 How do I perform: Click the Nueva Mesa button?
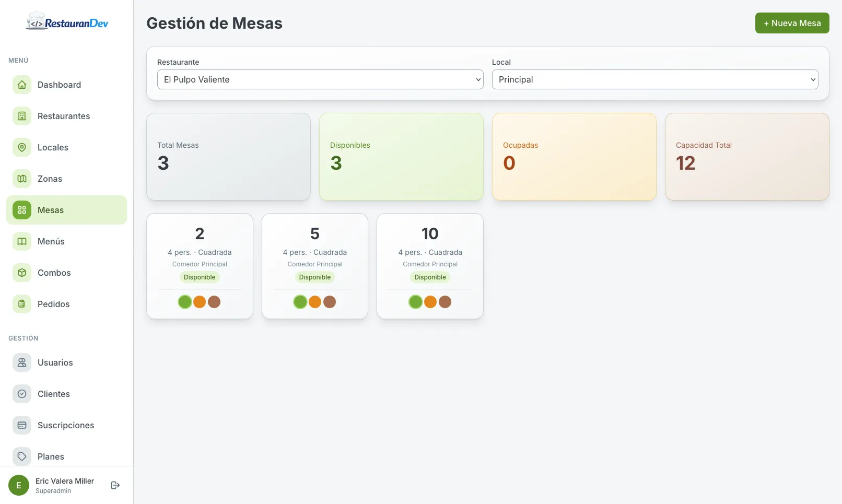point(792,23)
